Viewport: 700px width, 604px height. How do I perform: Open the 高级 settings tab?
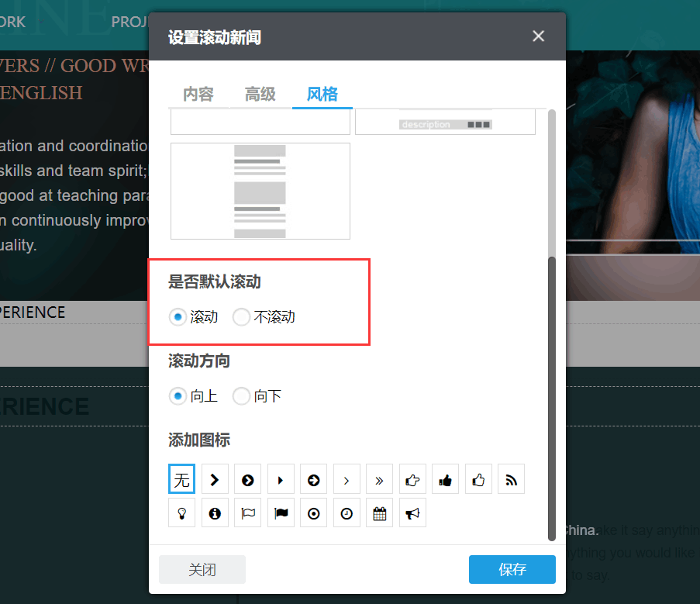point(259,94)
